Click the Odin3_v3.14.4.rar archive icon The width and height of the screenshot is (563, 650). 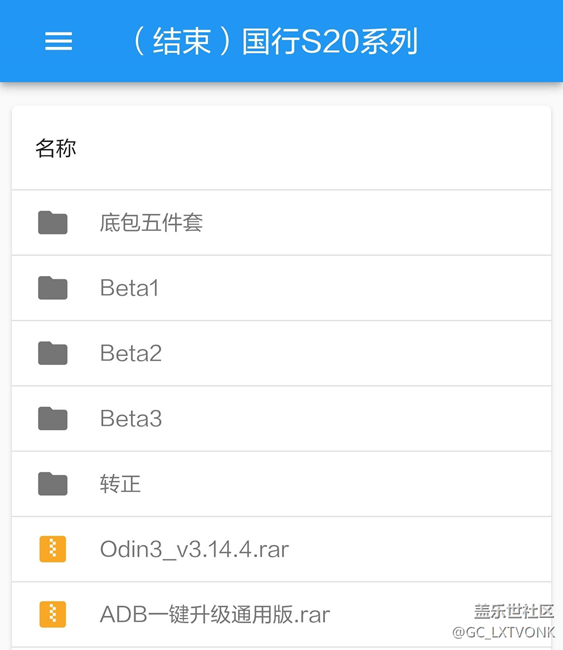tap(53, 549)
